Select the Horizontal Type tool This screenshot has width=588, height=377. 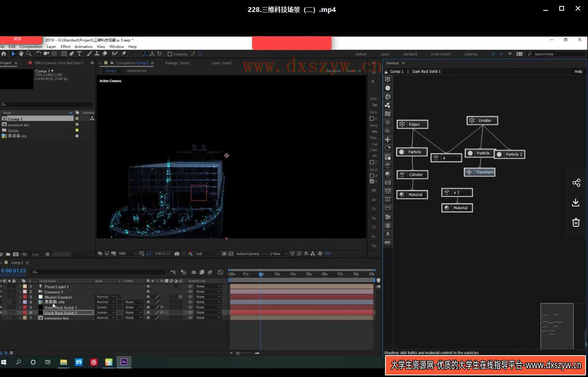coord(79,54)
